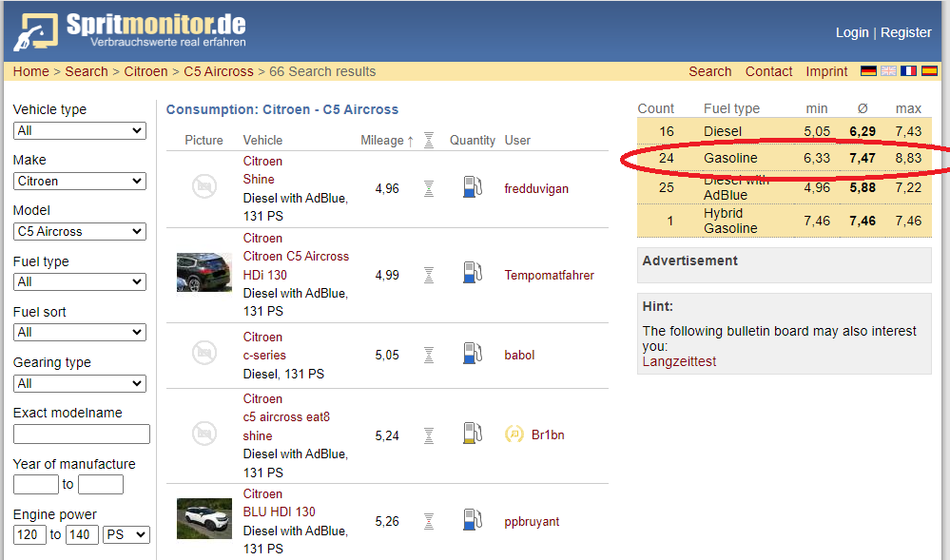Screen dimensions: 950x560
Task: Click the badge icon next to Br1bn
Action: [514, 434]
